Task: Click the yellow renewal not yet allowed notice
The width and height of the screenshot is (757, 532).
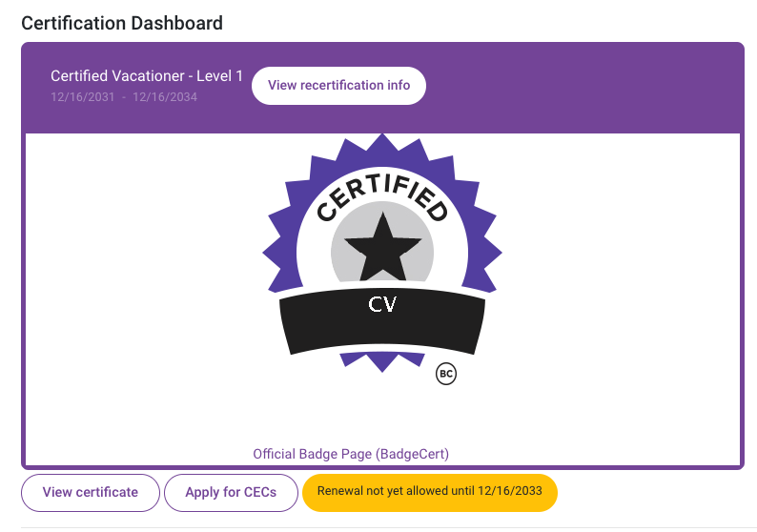Action: click(x=429, y=493)
